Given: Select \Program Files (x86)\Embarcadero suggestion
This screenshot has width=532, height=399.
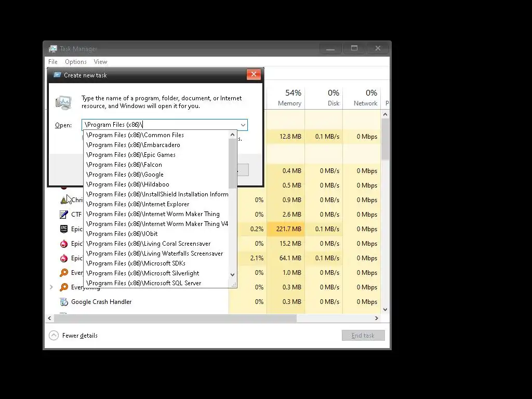Looking at the screenshot, I should 156,145.
